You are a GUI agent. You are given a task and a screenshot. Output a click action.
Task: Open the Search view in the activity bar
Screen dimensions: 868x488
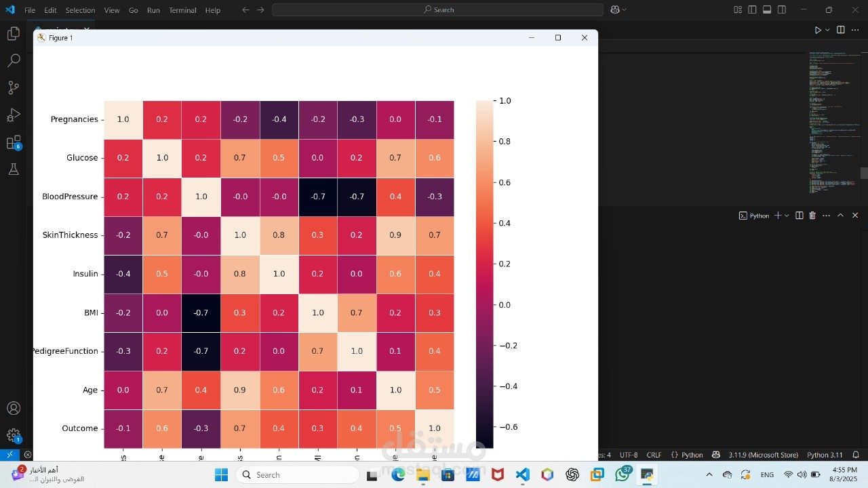[14, 60]
